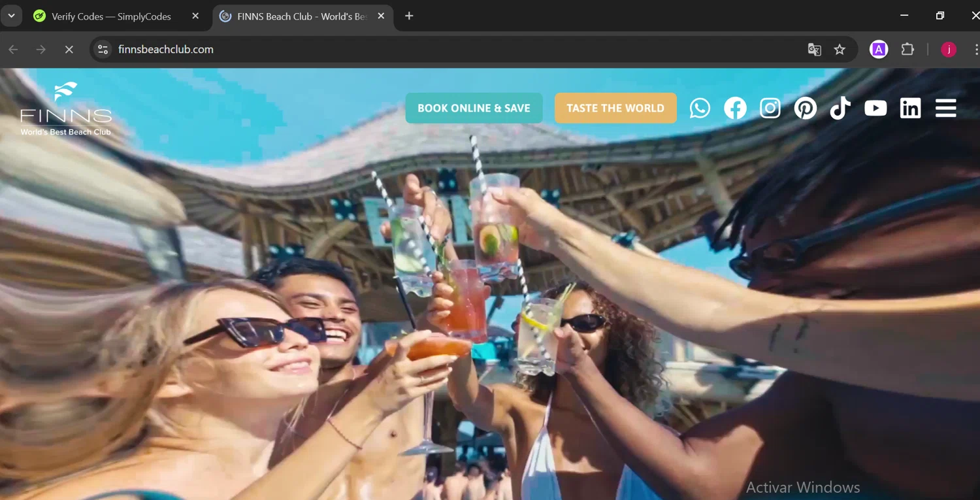Expand the tab search dropdown
The height and width of the screenshot is (500, 980).
[11, 16]
